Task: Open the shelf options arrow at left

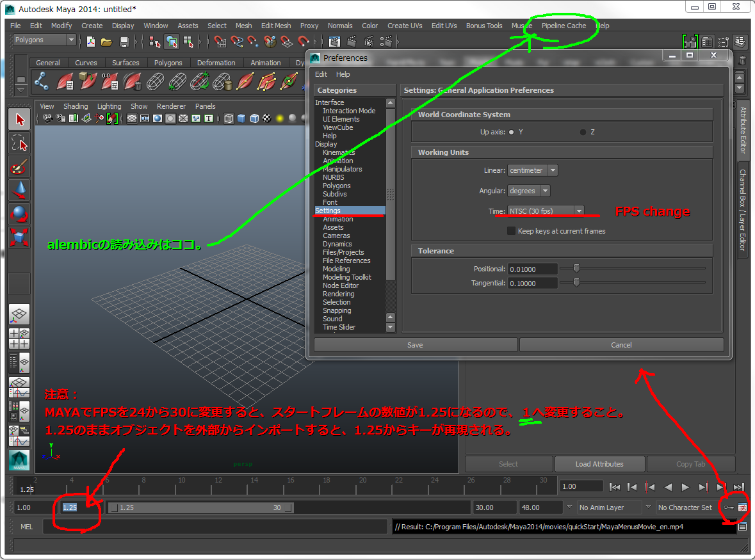Action: coord(20,90)
